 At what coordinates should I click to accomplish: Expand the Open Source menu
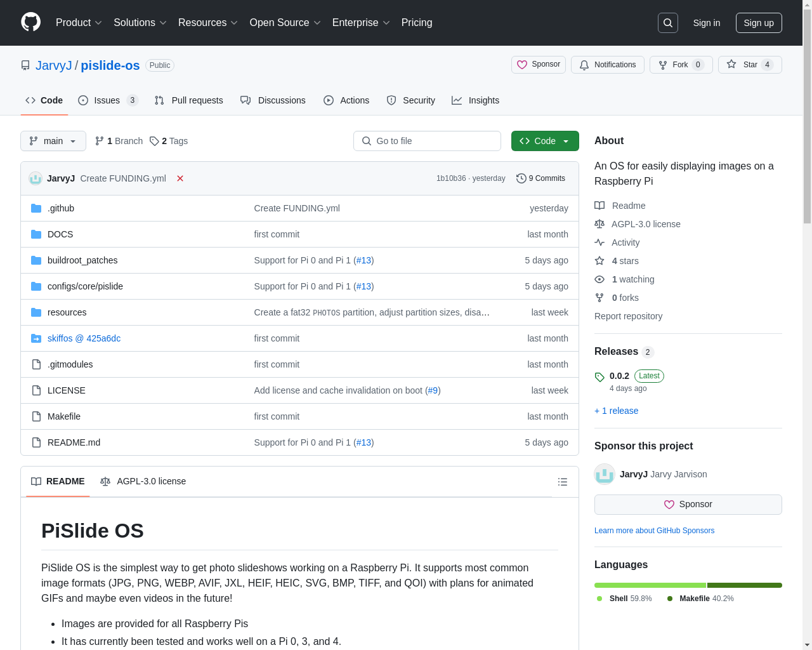pos(285,23)
